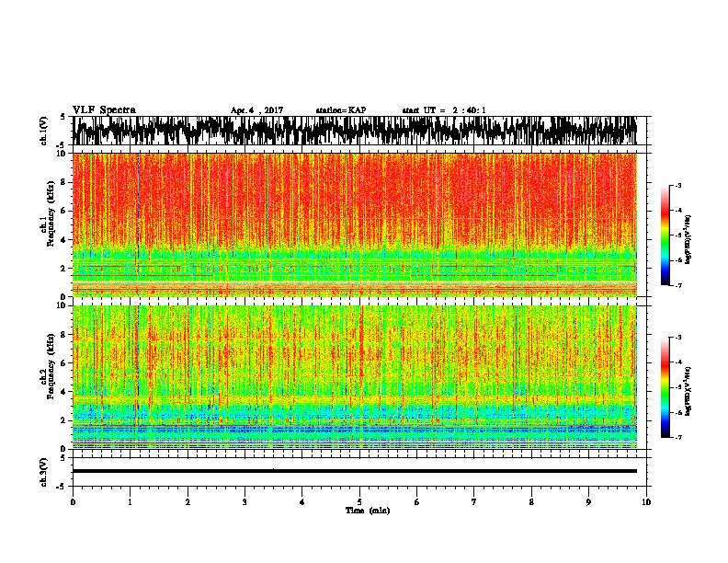Click the ch.3 flat voltage trace
728x563 pixels.
[x=355, y=471]
